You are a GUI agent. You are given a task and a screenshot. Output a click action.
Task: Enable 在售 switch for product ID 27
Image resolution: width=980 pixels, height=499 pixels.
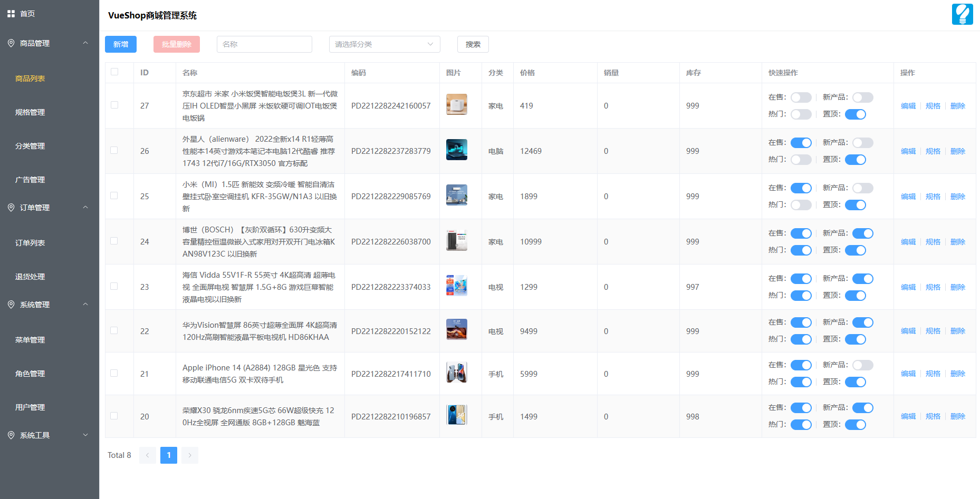point(801,97)
